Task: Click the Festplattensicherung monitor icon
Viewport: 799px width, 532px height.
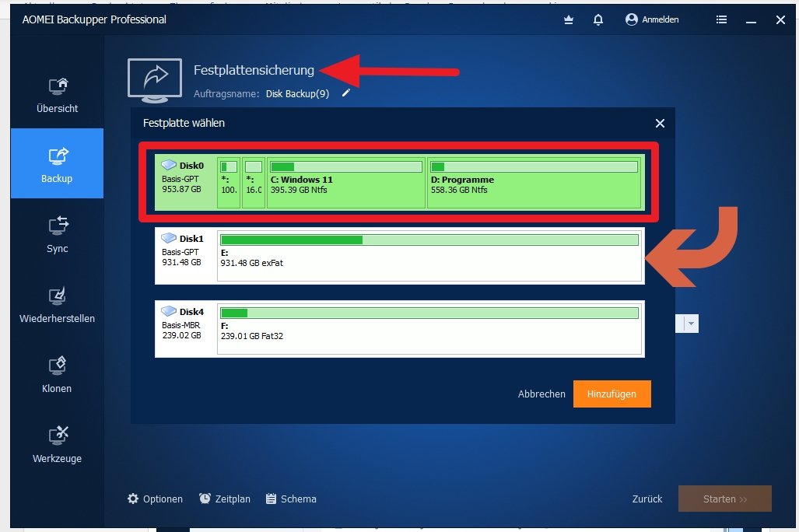Action: 154,81
